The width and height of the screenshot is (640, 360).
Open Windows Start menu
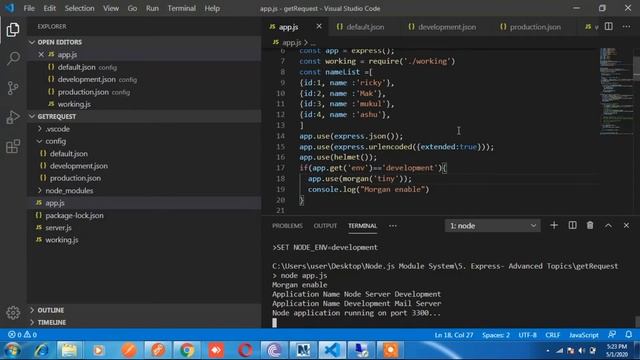coord(12,350)
